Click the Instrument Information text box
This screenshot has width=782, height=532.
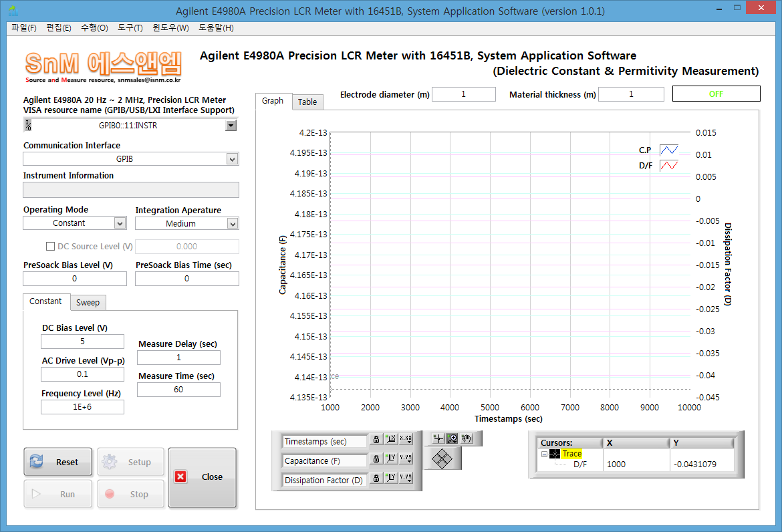[130, 190]
